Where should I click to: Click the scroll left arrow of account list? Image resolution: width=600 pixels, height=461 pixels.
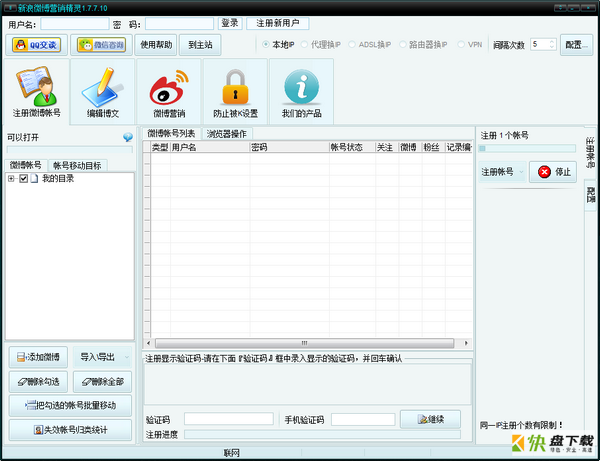(148, 343)
